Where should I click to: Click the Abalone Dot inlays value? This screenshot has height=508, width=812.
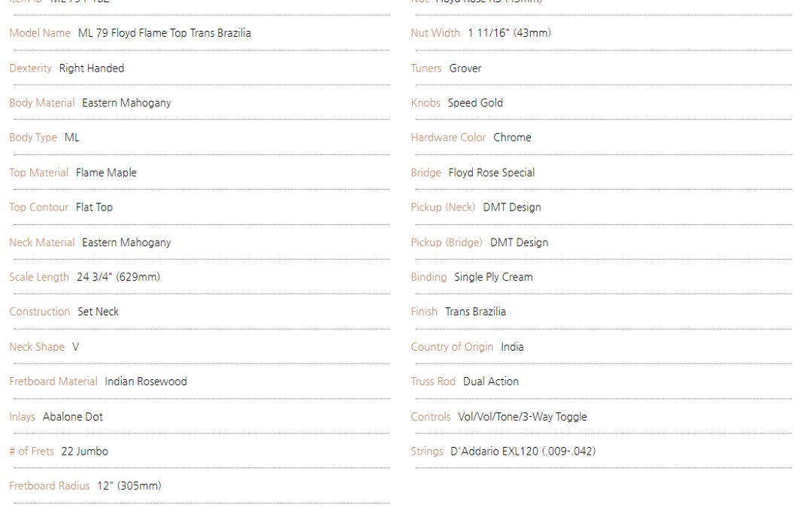point(73,417)
